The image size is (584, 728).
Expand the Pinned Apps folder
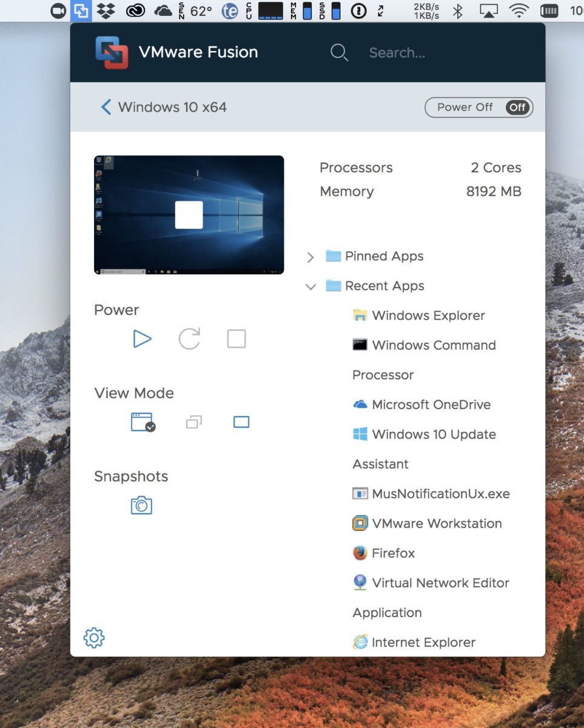click(x=310, y=257)
